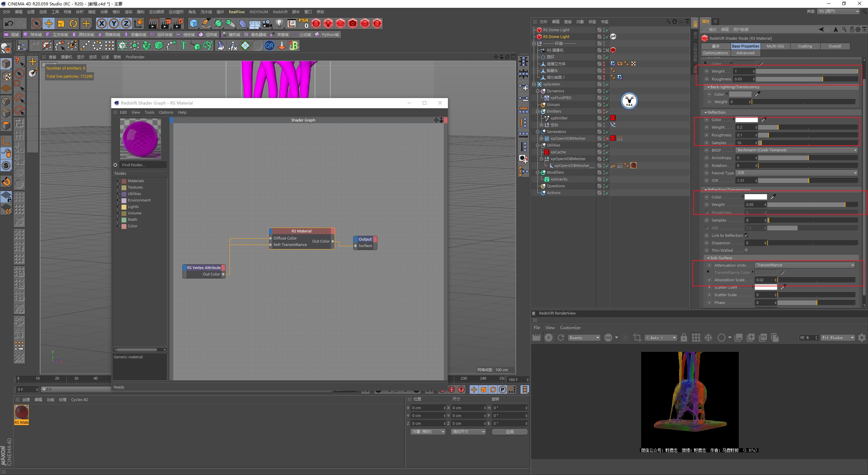Start an IPR render with the RenderView play icon
Viewport: 868px width, 475px height.
click(549, 338)
